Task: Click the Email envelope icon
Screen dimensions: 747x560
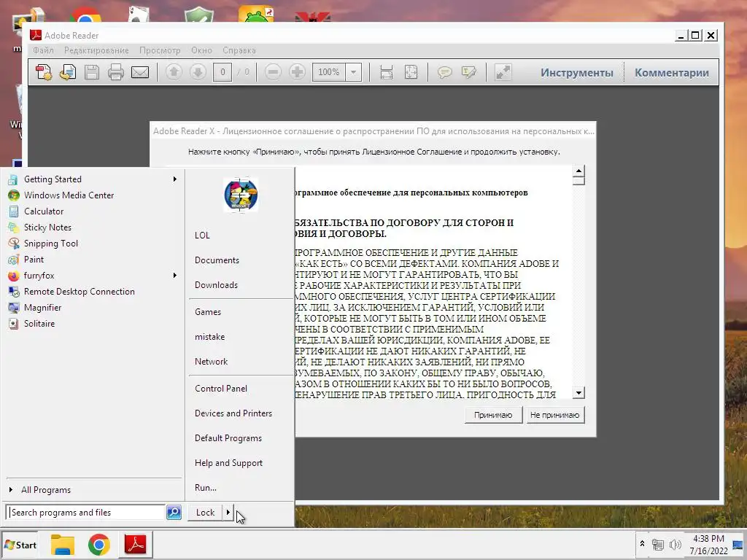Action: point(140,72)
